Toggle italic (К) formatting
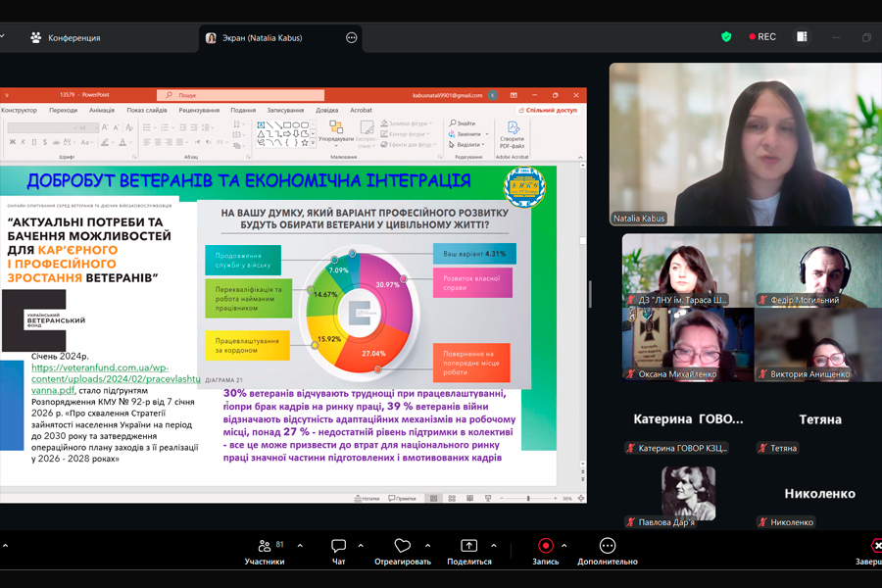882x588 pixels. (24, 142)
